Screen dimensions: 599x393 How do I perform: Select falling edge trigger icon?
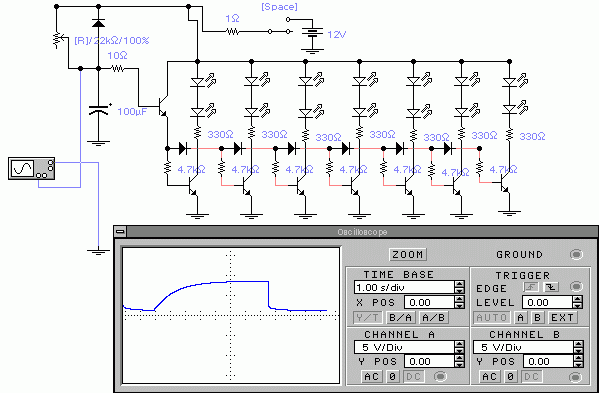point(550,287)
